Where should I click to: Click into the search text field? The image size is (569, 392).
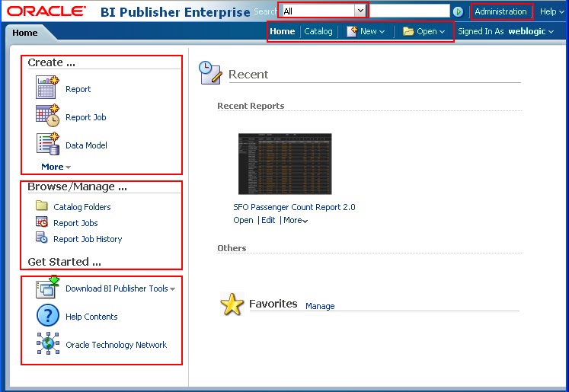tap(410, 11)
